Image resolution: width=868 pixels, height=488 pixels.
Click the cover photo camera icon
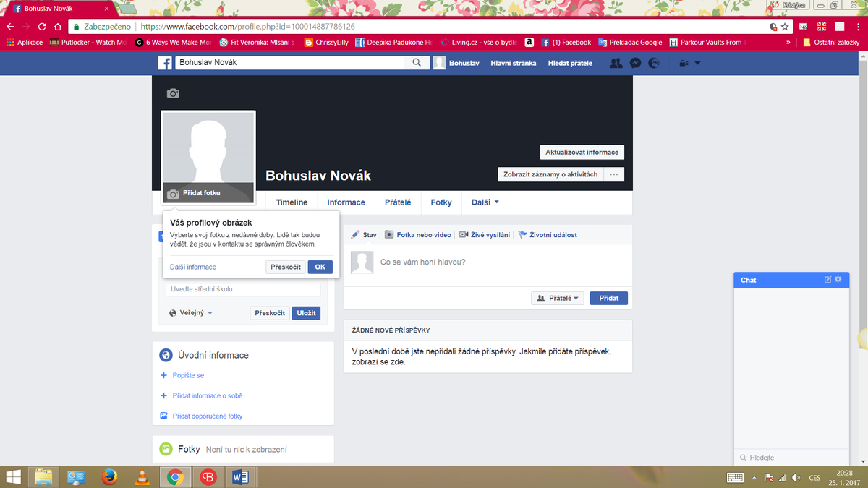[173, 93]
